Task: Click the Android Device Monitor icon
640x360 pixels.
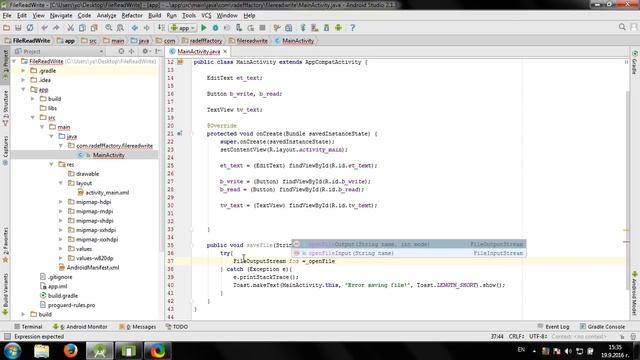Action: (338, 28)
